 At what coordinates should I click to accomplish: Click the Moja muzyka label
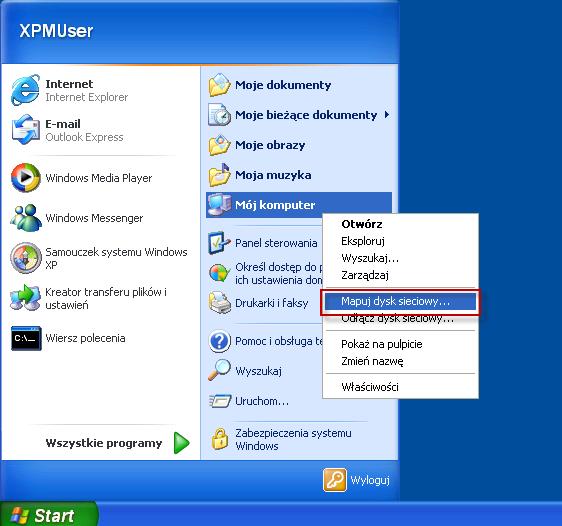coord(273,175)
